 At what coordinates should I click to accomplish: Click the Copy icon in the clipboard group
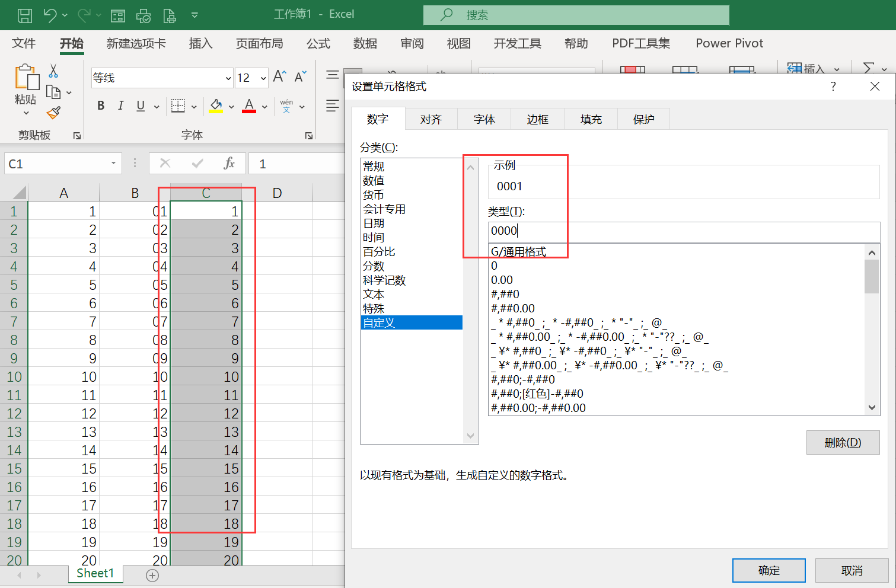pos(53,92)
